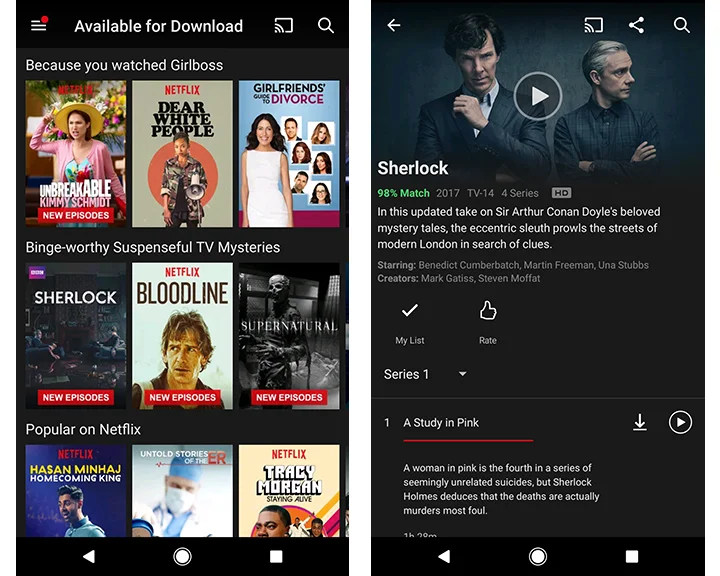Open Dear White People poster
The height and width of the screenshot is (576, 720).
pos(182,153)
